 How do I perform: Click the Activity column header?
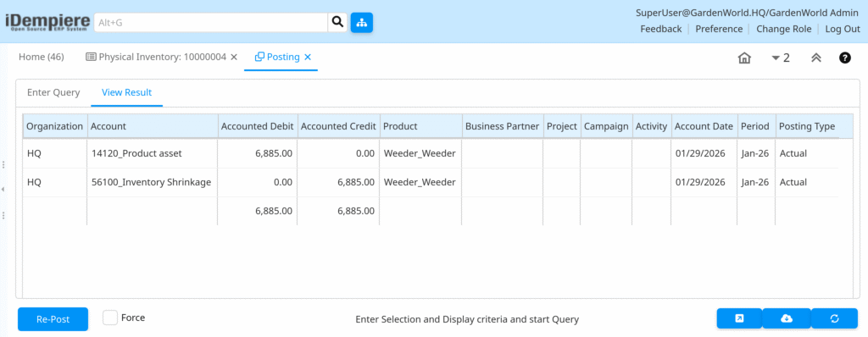[651, 126]
